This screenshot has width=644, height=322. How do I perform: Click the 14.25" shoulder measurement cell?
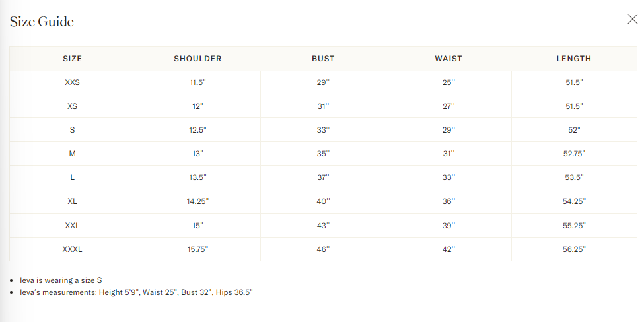click(197, 201)
